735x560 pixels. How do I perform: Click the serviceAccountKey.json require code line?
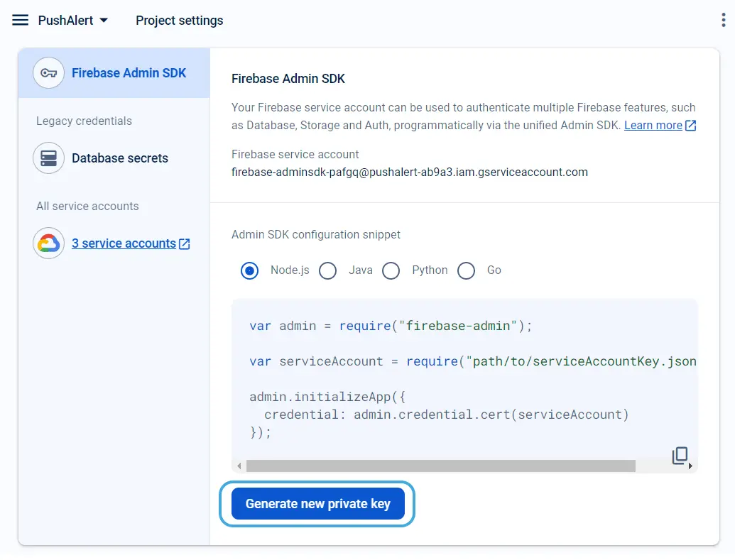[x=473, y=361]
